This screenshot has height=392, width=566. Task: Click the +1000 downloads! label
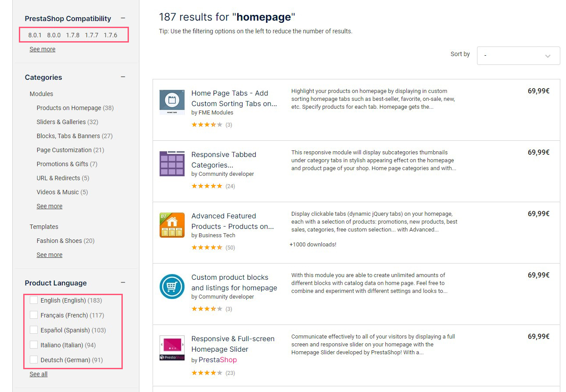313,244
